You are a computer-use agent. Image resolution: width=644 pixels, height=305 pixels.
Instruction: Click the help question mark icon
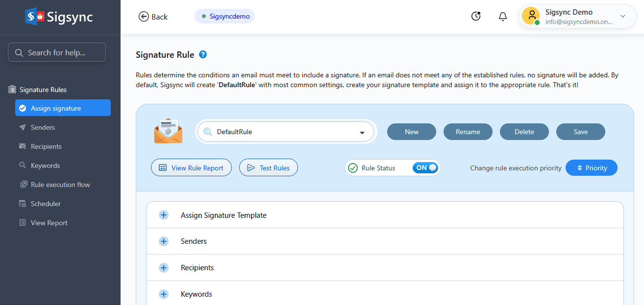point(203,55)
